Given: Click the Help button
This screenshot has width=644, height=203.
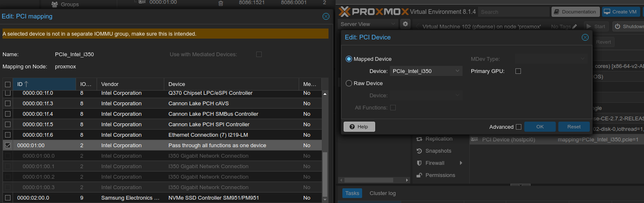Looking at the screenshot, I should (359, 127).
